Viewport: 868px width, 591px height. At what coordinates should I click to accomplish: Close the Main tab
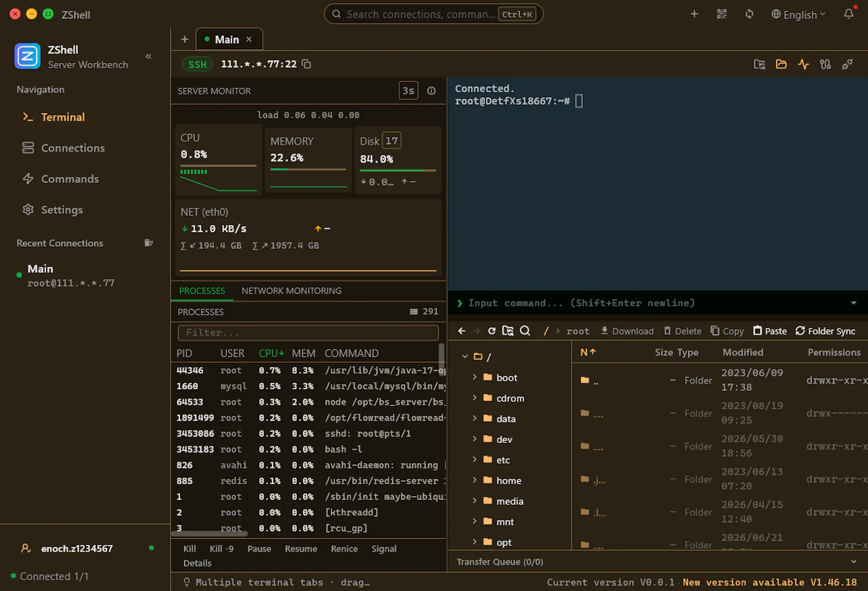[x=249, y=40]
